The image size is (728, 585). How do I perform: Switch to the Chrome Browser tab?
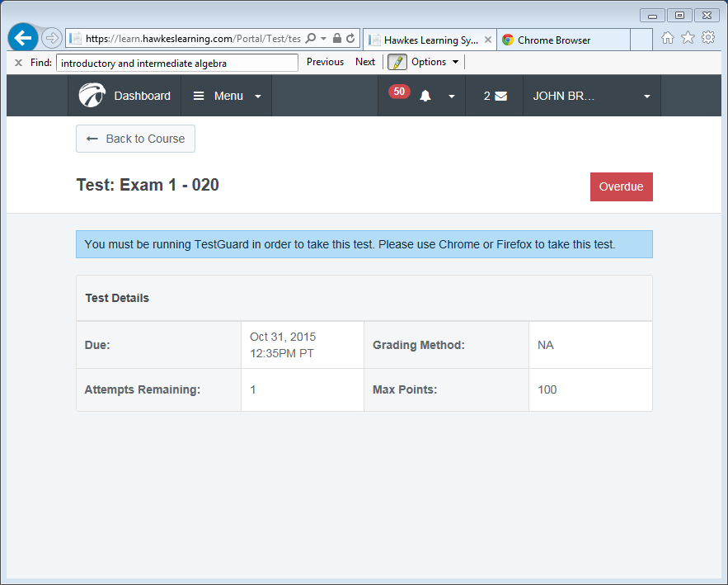pos(564,39)
